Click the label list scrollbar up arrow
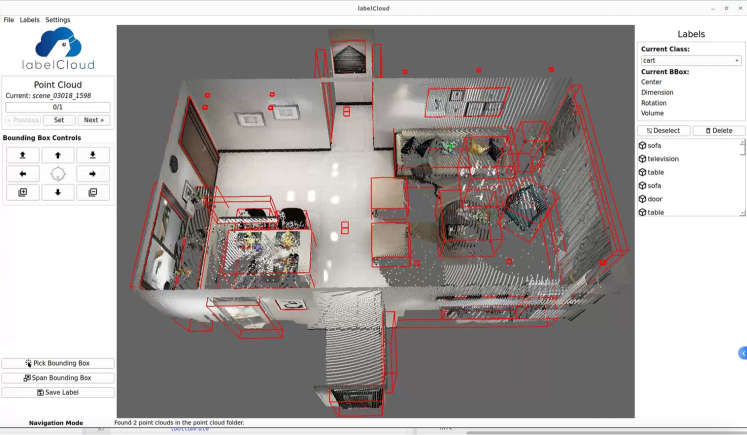747x435 pixels. click(742, 142)
